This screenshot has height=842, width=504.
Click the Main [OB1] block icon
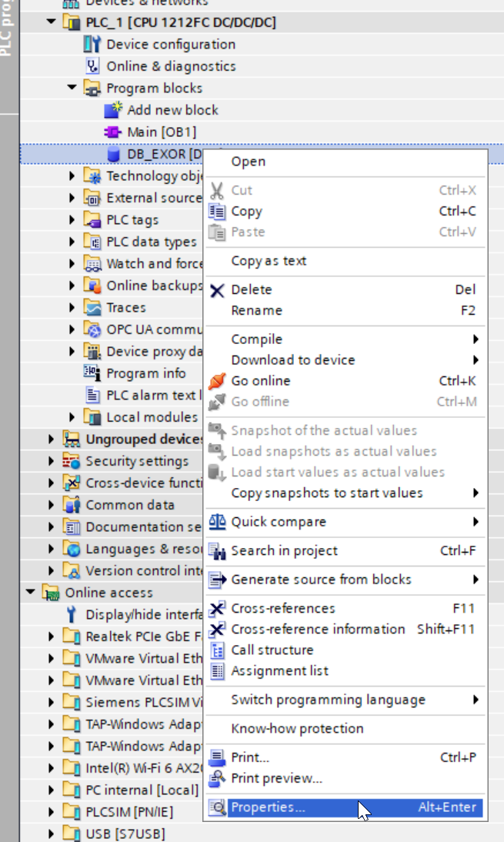tap(112, 132)
